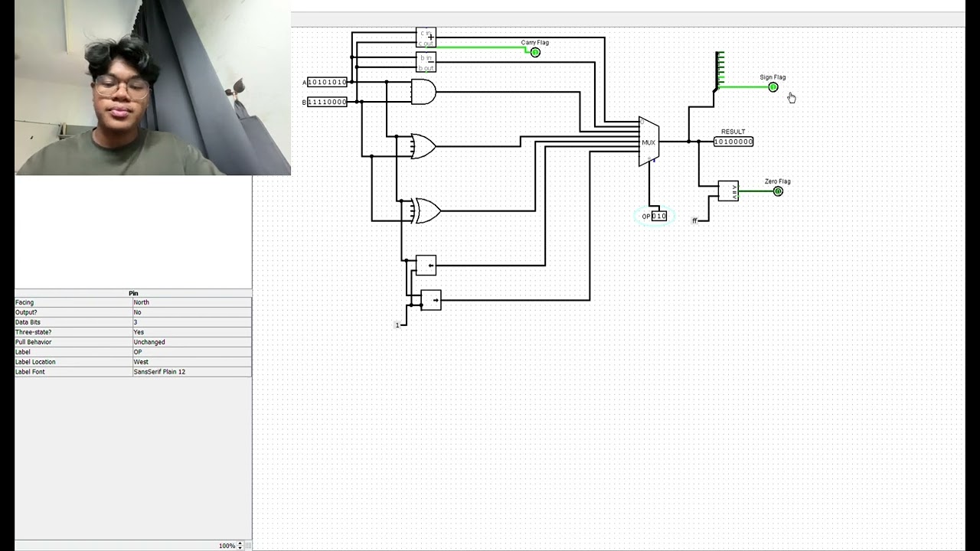Click the Carry Flag output LED
980x551 pixels.
click(x=535, y=52)
